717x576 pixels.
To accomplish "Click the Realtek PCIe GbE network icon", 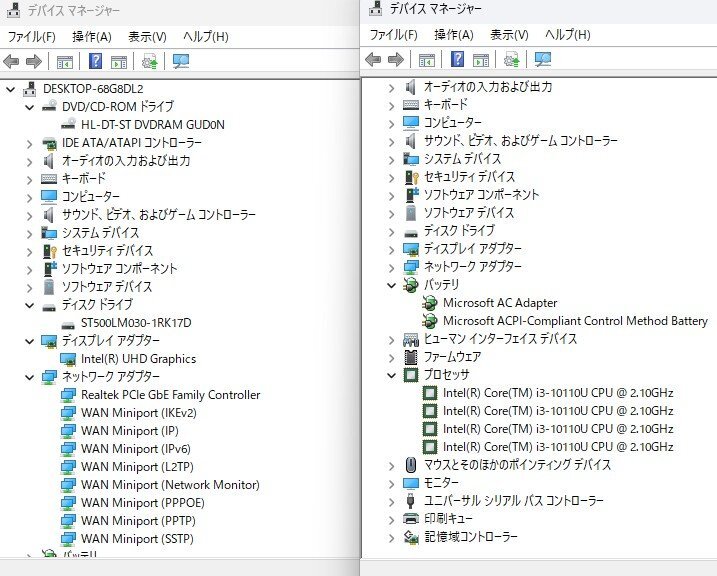I will coord(68,395).
